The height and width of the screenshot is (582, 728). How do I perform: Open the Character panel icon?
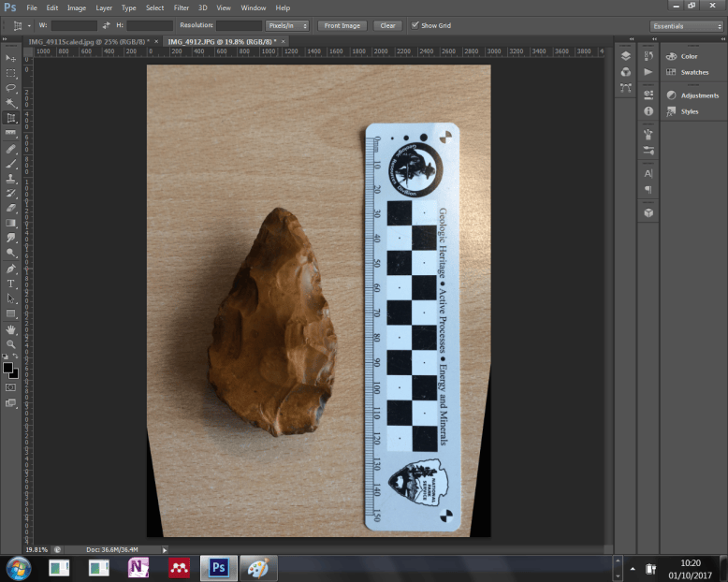[x=648, y=174]
